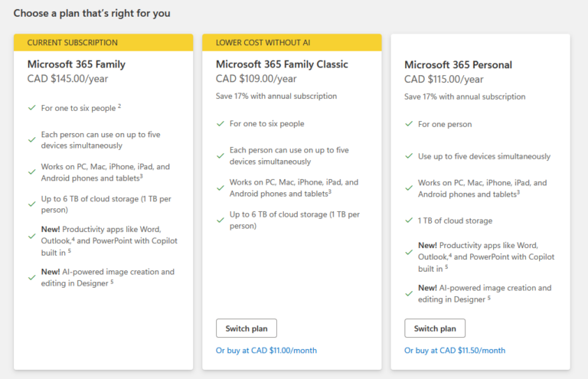Click checkmark beside AI-powered image creation in Family plan
The image size is (588, 379).
pos(32,277)
